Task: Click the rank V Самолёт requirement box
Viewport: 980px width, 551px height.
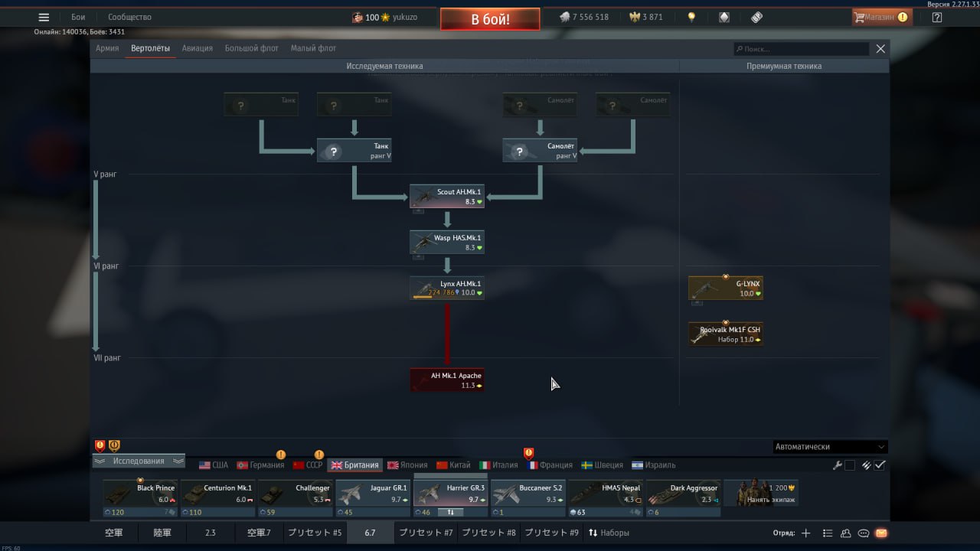Action: 540,150
